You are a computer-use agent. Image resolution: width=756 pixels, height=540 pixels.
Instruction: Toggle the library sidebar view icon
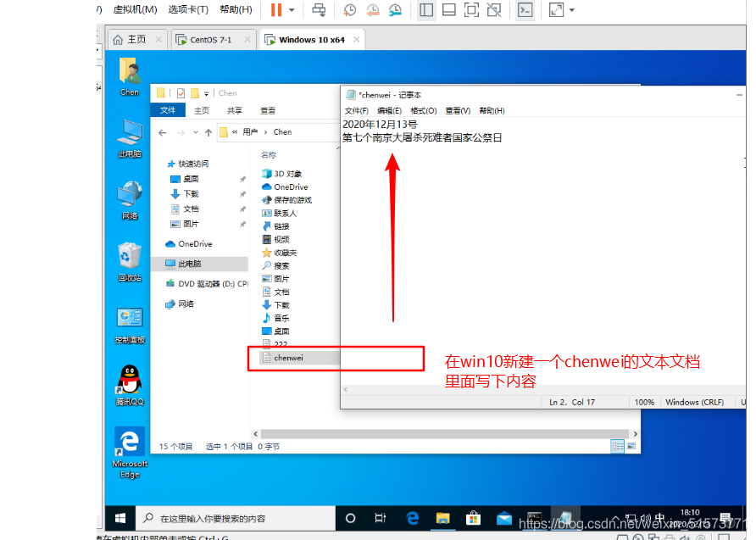point(426,9)
